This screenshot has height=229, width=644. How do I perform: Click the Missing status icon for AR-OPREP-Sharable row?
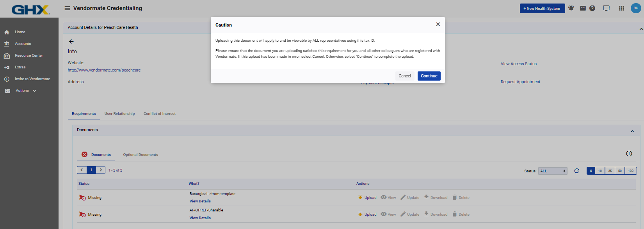82,215
